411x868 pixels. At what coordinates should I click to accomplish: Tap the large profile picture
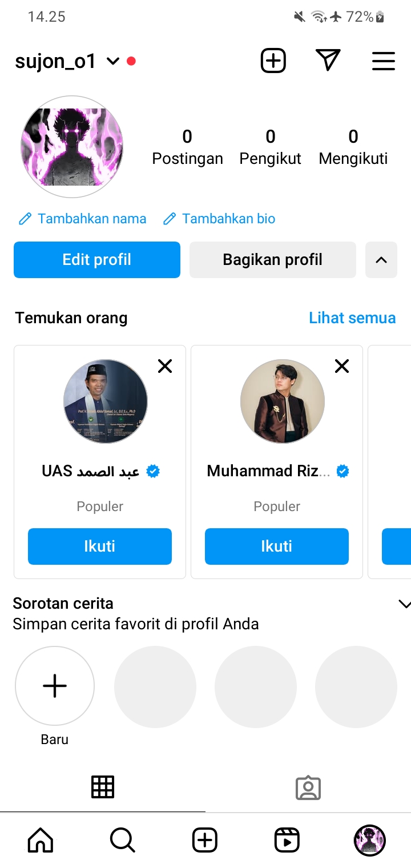(72, 147)
